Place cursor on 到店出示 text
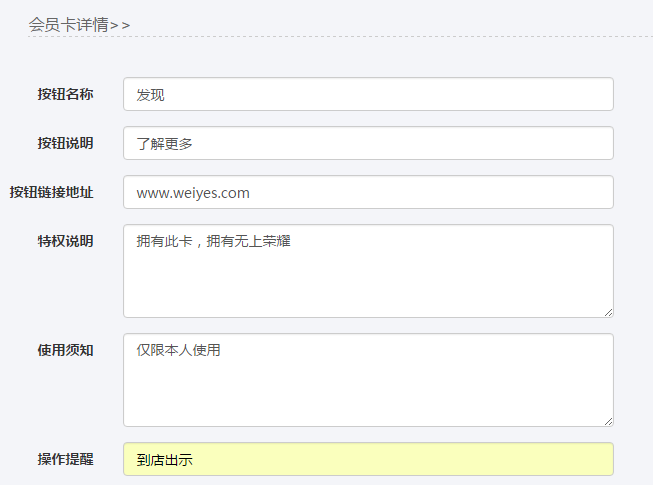Screen dimensions: 653x485 [x=164, y=460]
